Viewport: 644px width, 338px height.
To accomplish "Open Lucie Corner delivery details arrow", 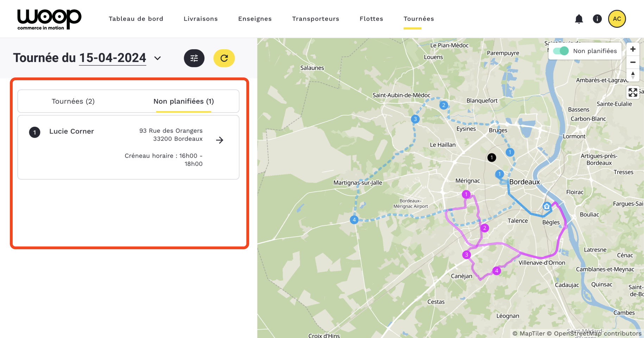I will click(220, 140).
